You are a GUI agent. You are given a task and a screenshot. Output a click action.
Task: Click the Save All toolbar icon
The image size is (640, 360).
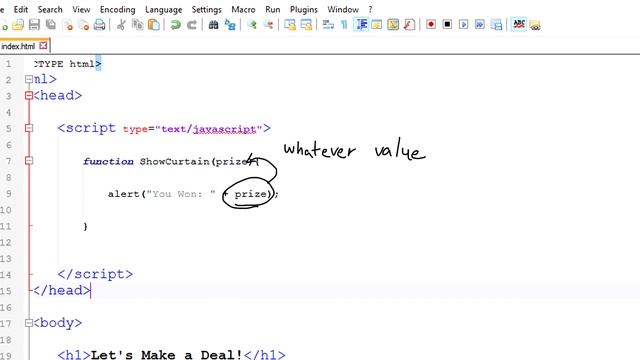click(x=51, y=25)
